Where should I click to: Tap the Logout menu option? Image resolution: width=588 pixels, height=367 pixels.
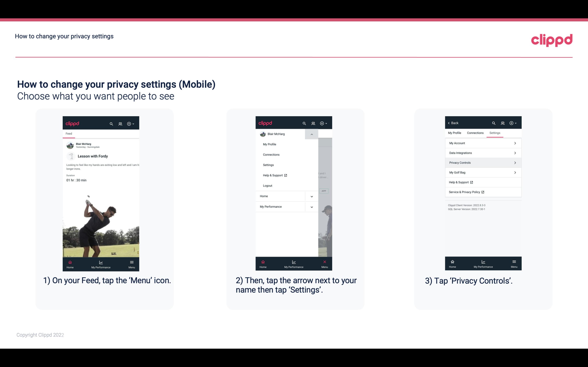point(268,185)
